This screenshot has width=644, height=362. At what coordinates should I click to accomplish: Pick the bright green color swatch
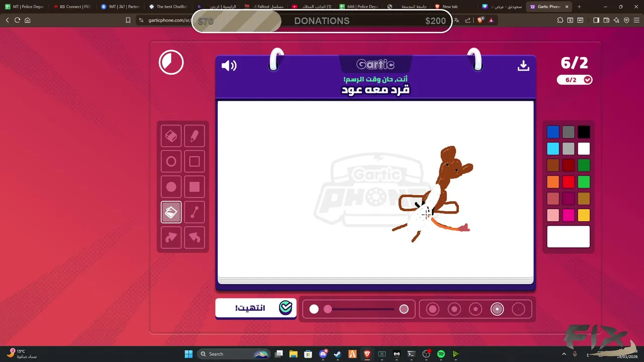tap(584, 182)
